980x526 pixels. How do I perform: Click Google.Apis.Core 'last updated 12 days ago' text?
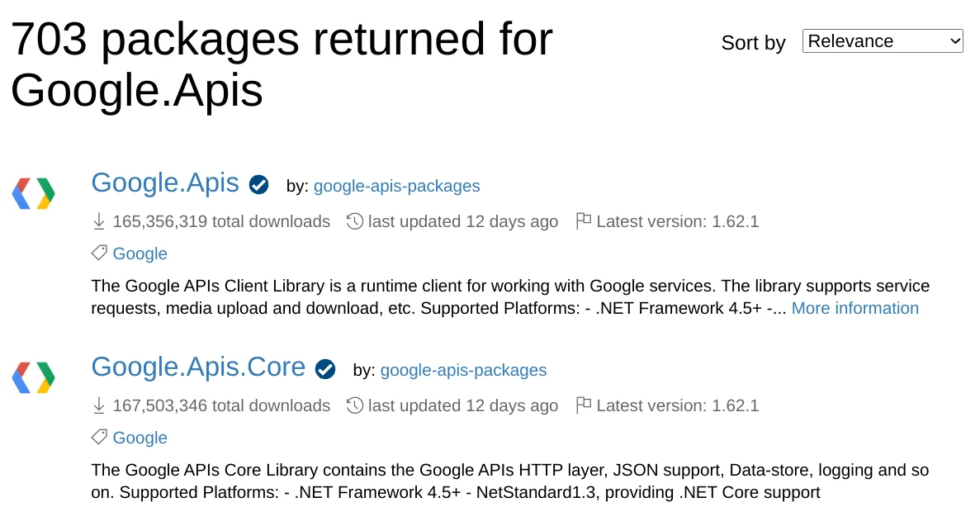463,405
